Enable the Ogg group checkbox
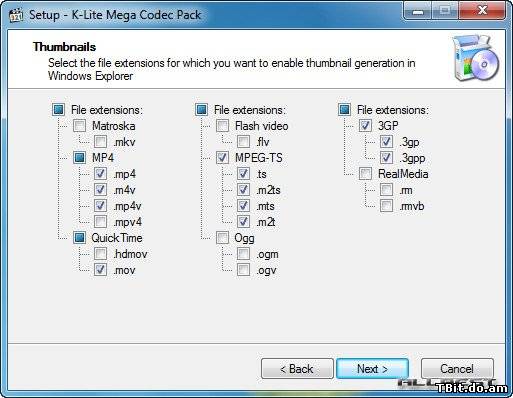The image size is (513, 398). pyautogui.click(x=222, y=238)
